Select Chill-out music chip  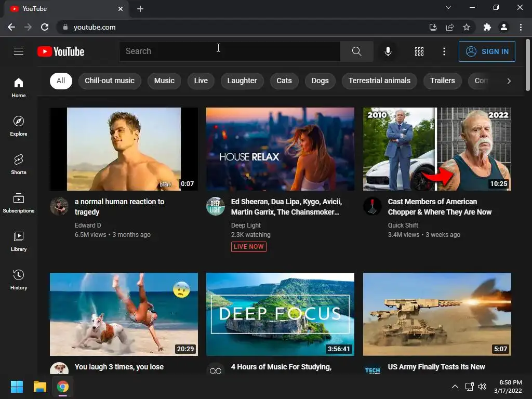click(x=110, y=81)
